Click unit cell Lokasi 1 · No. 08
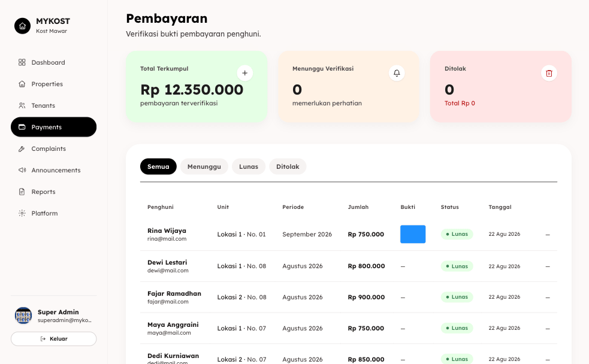Image resolution: width=589 pixels, height=364 pixels. (x=241, y=266)
